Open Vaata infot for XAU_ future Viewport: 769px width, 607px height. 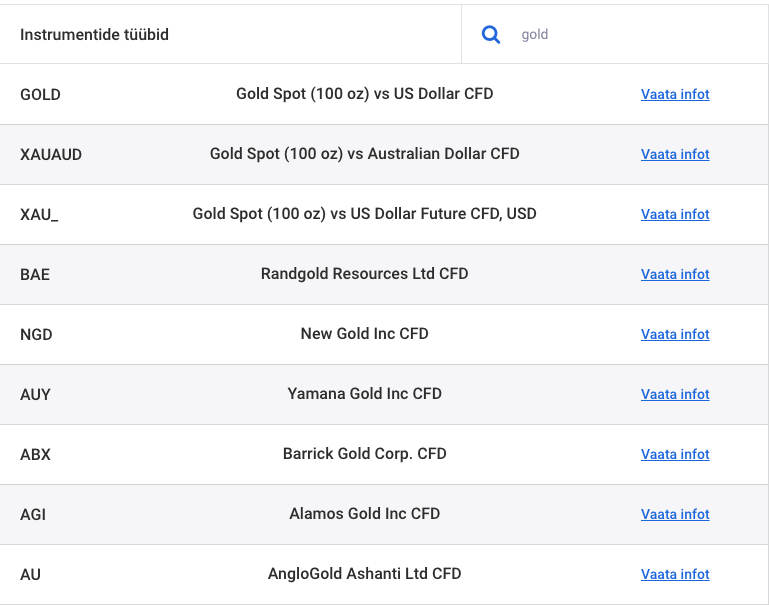675,214
